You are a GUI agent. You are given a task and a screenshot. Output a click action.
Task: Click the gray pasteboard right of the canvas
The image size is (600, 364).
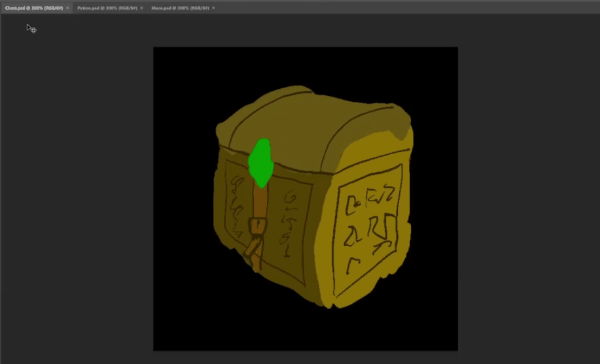click(528, 191)
